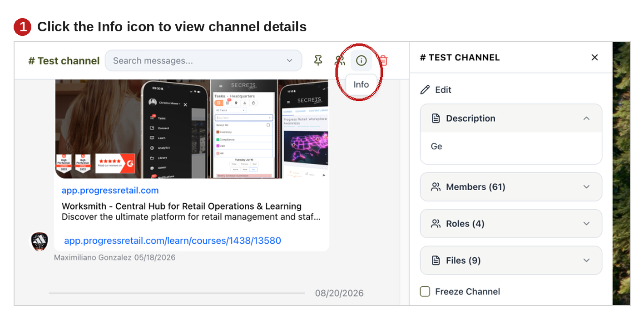Click Edit with the pencil icon

[x=436, y=90]
